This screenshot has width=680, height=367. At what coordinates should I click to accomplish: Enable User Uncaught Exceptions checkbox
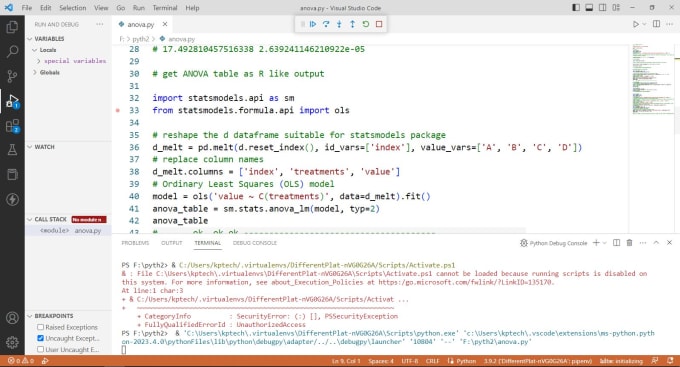[40, 349]
